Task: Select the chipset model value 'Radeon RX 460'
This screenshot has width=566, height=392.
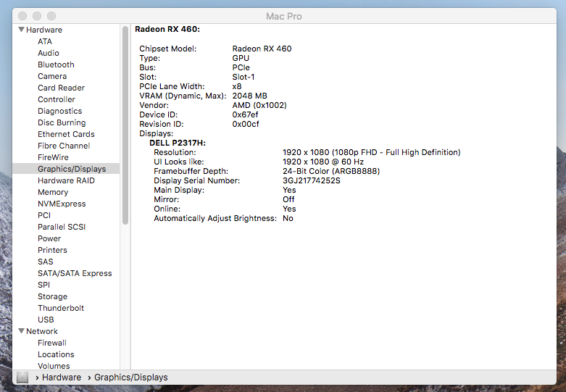Action: pyautogui.click(x=262, y=49)
